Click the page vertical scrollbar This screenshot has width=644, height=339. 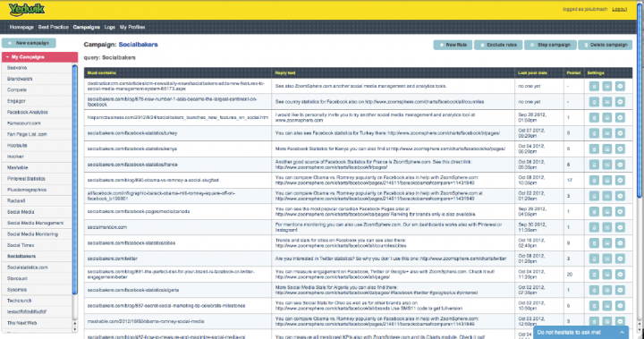tap(640, 101)
